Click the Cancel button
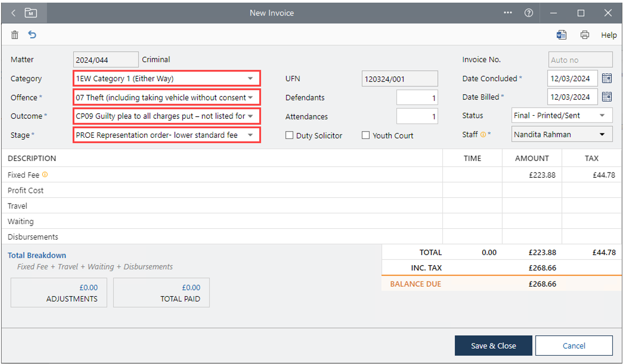624x364 pixels. point(573,346)
